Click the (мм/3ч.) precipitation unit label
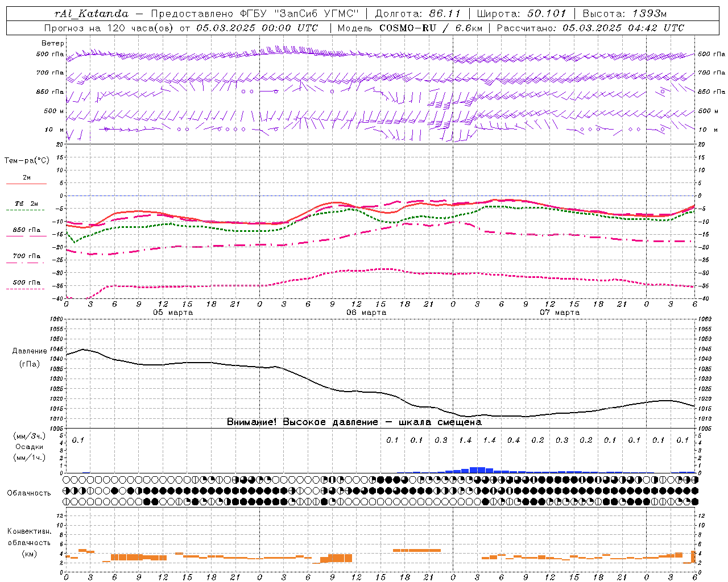This screenshot has width=728, height=582. point(30,436)
